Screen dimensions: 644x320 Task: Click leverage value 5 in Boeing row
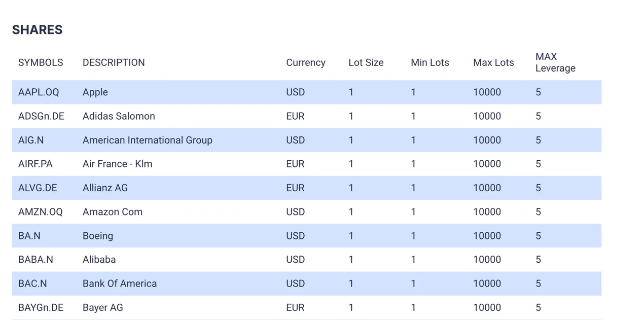539,236
